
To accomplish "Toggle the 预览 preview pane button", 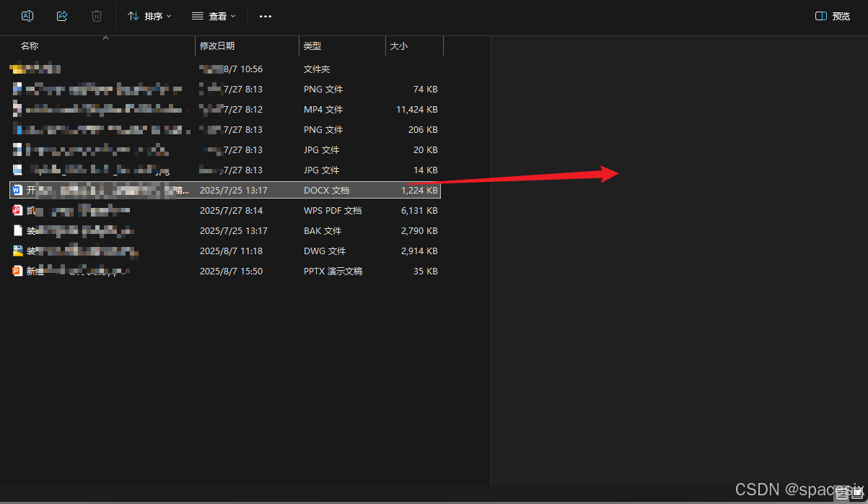I will [833, 16].
